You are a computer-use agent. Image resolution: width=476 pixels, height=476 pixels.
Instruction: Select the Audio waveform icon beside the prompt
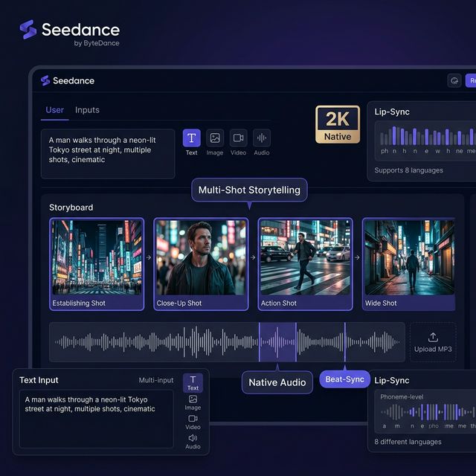(x=262, y=138)
